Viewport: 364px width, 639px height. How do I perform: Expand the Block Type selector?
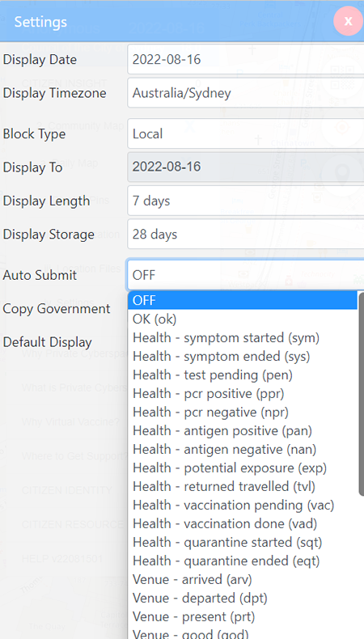tap(245, 133)
